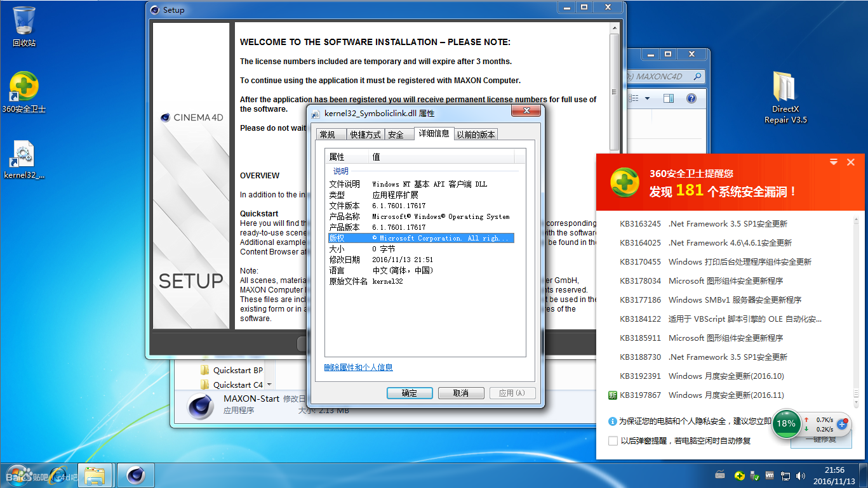The image size is (868, 488).
Task: Expand the view options arrow in explorer toolbar
Action: [647, 98]
